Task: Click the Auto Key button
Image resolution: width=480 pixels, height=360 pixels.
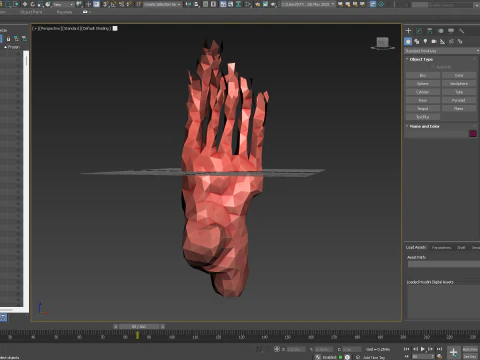Action: pos(470,349)
